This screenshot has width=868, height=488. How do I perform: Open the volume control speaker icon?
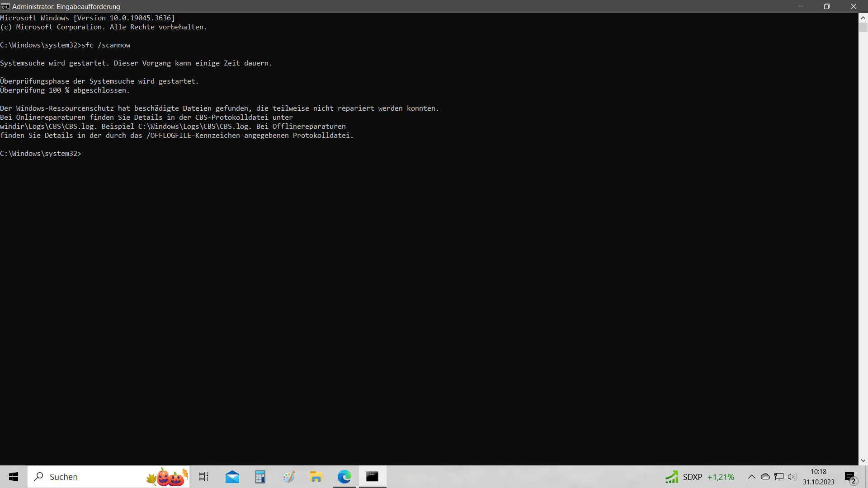[x=792, y=477]
